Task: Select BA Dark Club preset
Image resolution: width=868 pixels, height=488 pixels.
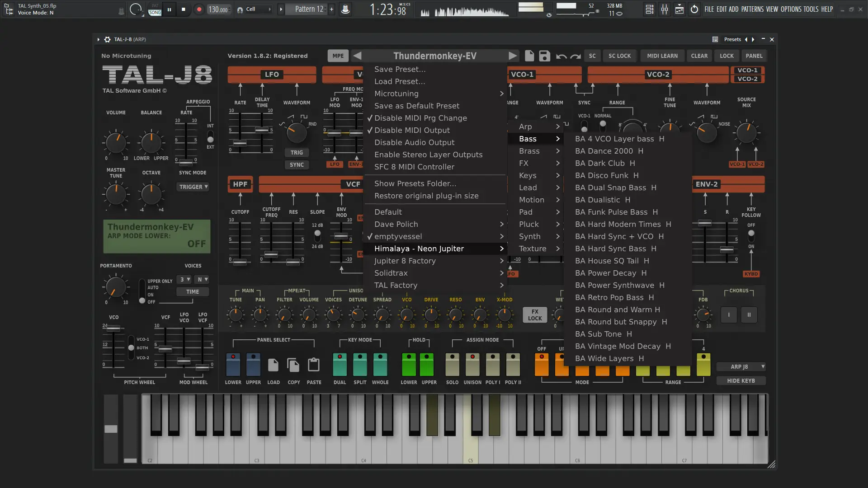Action: click(x=604, y=163)
